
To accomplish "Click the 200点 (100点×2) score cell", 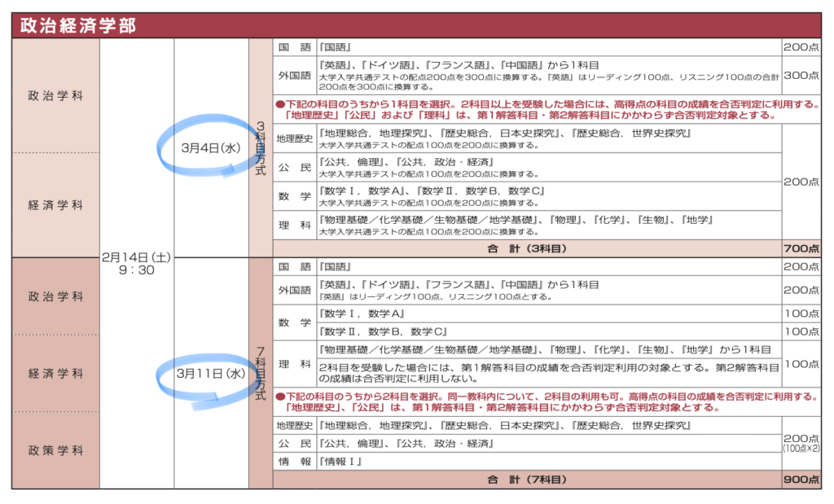I will (801, 443).
